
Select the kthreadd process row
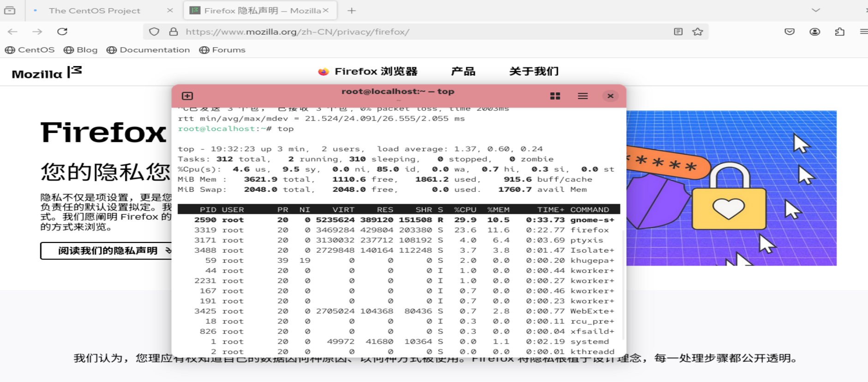(399, 352)
